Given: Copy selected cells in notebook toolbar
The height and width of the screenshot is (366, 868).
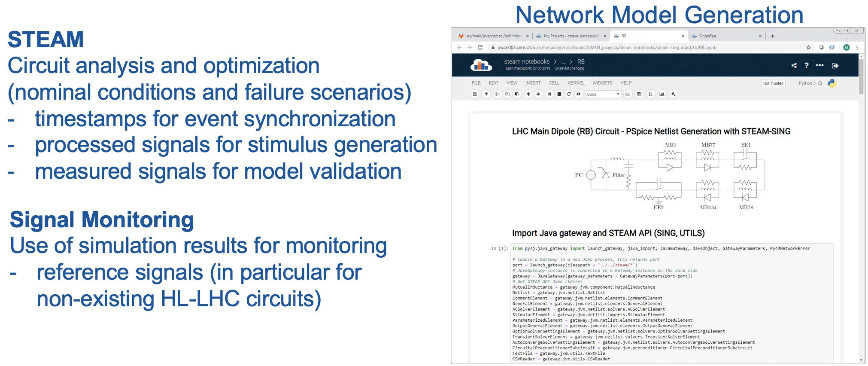Looking at the screenshot, I should 507,94.
